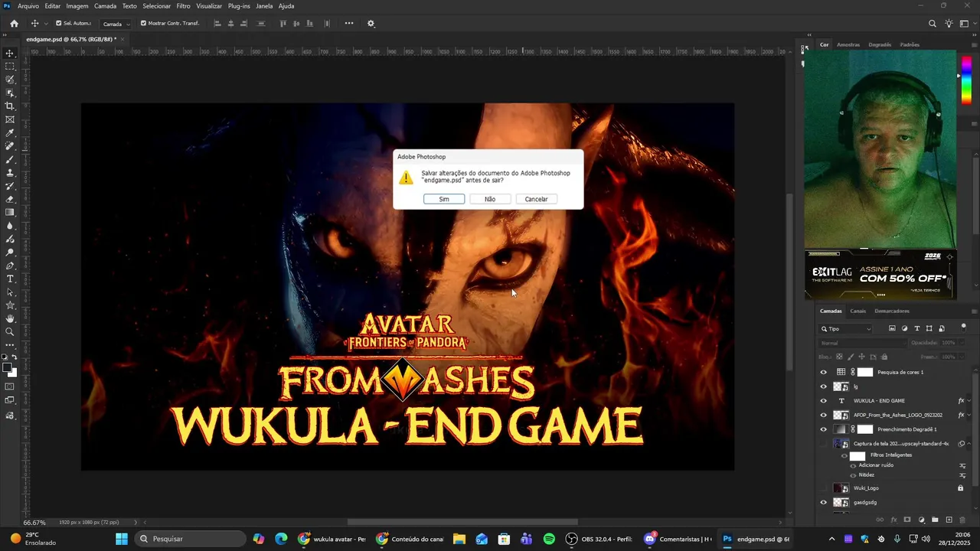Toggle visibility of Adicionar ruído filter
Image resolution: width=980 pixels, height=551 pixels.
click(x=853, y=465)
